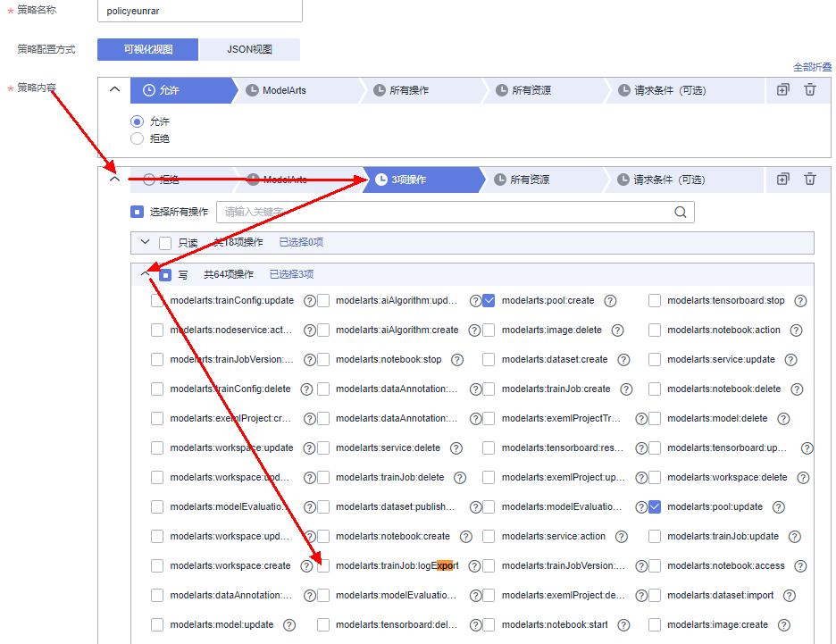
Task: Open help for modelarts:trainJob:update
Action: pyautogui.click(x=794, y=536)
